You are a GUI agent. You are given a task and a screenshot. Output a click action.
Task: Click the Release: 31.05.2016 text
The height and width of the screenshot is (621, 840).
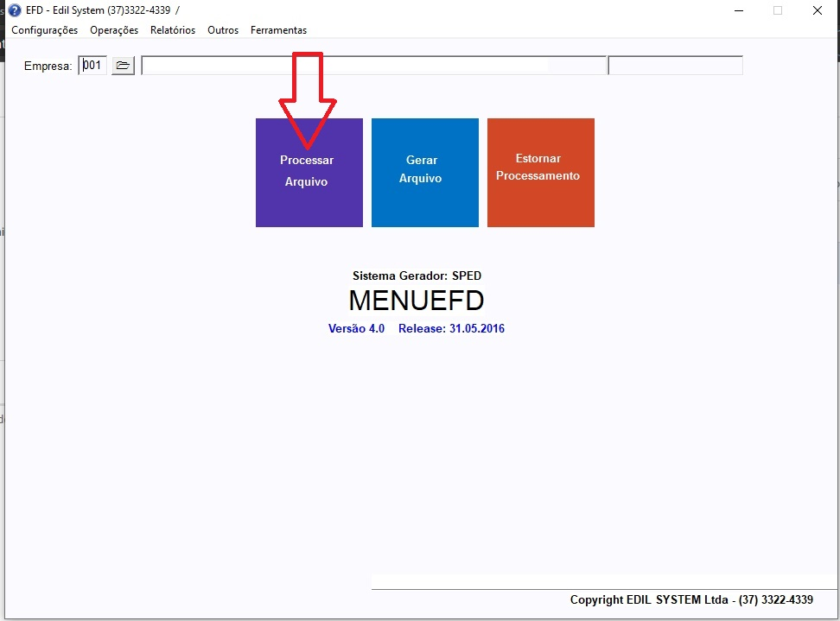451,329
